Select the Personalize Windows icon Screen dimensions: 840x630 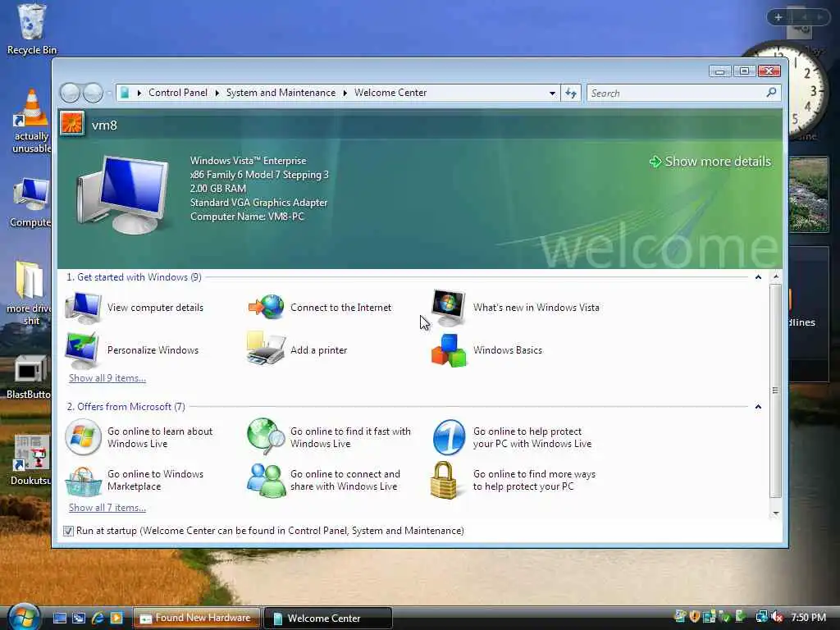click(x=82, y=349)
